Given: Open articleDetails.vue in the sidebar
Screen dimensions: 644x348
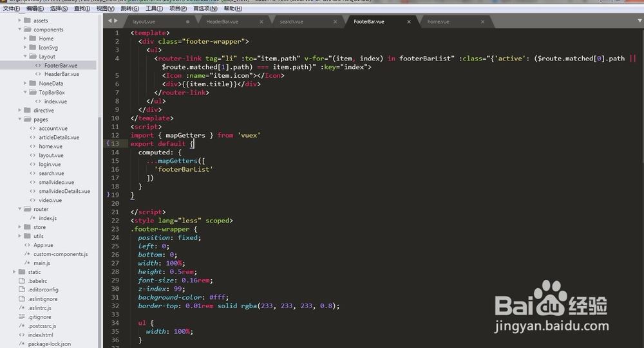Looking at the screenshot, I should [x=59, y=138].
